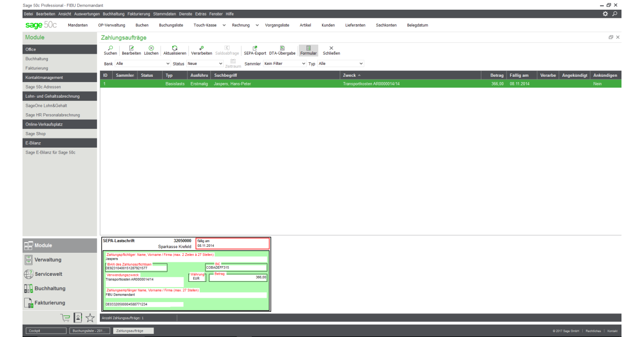
Task: Open the Datei menu
Action: (x=28, y=13)
